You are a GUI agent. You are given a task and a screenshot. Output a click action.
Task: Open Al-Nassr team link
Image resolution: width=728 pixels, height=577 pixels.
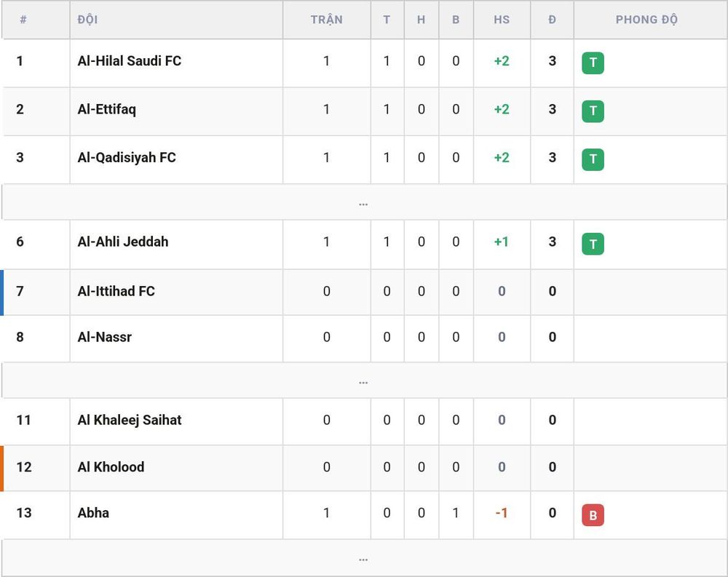click(104, 337)
